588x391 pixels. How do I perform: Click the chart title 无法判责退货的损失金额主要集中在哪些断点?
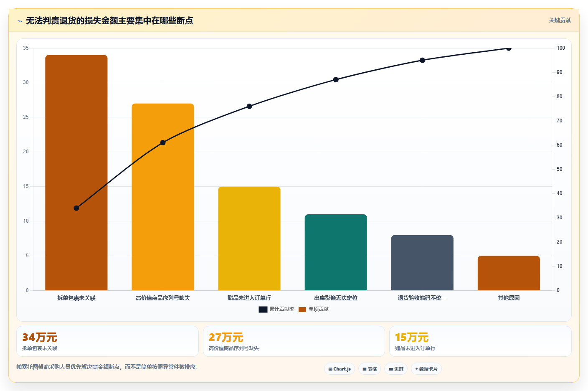click(x=109, y=21)
